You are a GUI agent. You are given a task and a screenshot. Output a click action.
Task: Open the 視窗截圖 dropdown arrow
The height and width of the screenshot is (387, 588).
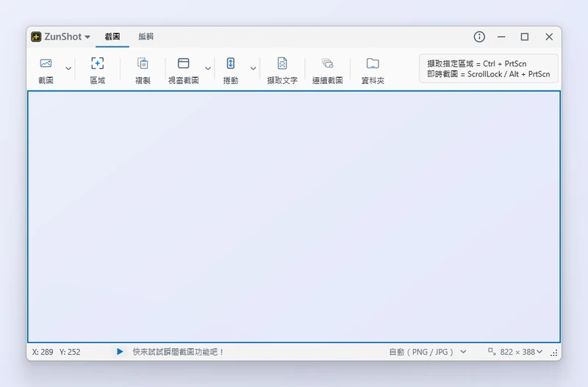[208, 68]
